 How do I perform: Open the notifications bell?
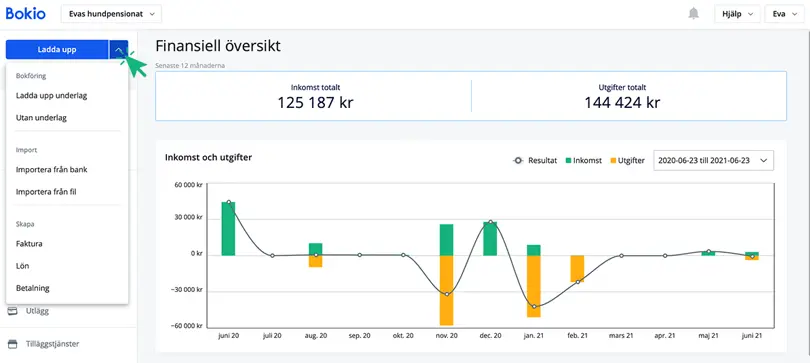tap(694, 14)
